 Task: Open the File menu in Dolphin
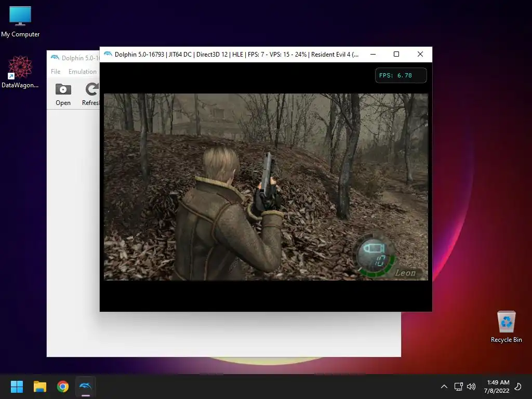pos(56,72)
